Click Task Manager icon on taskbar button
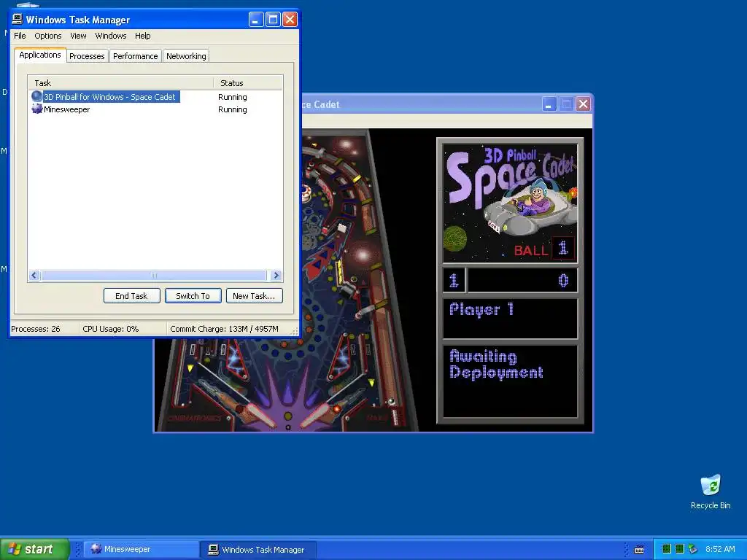This screenshot has width=747, height=560. click(x=214, y=550)
